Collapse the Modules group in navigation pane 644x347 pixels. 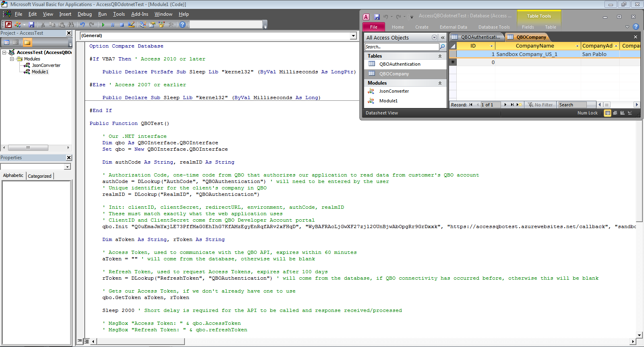click(440, 83)
